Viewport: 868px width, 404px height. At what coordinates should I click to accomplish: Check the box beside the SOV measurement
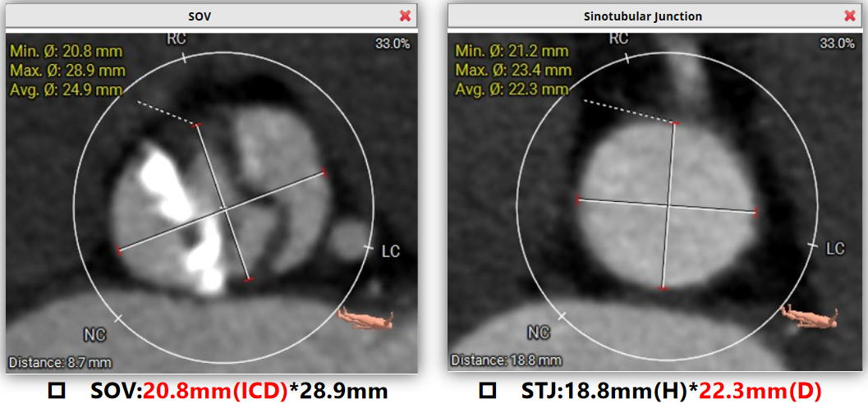(56, 390)
